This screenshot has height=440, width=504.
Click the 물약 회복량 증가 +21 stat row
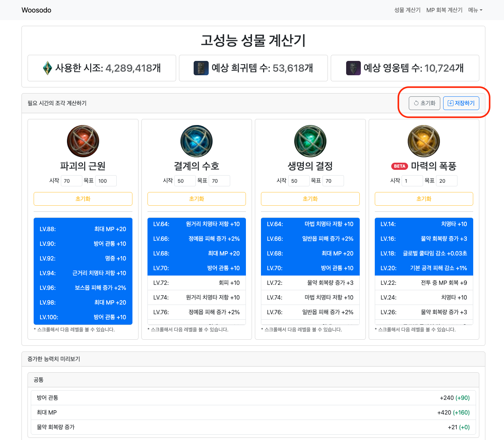253,427
